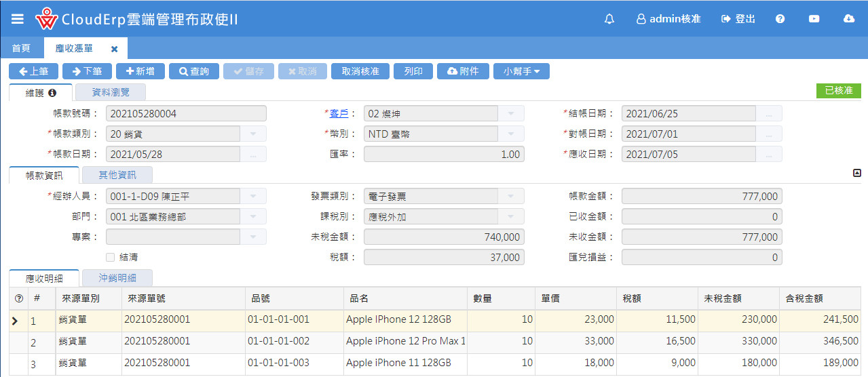Click the 登出 logout button

[x=738, y=19]
